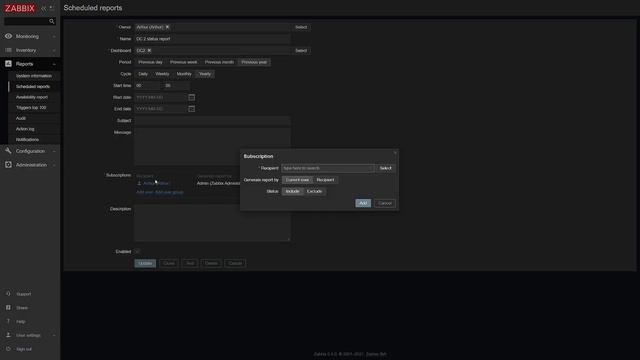Select Previous day period
The width and height of the screenshot is (640, 360).
pos(150,62)
